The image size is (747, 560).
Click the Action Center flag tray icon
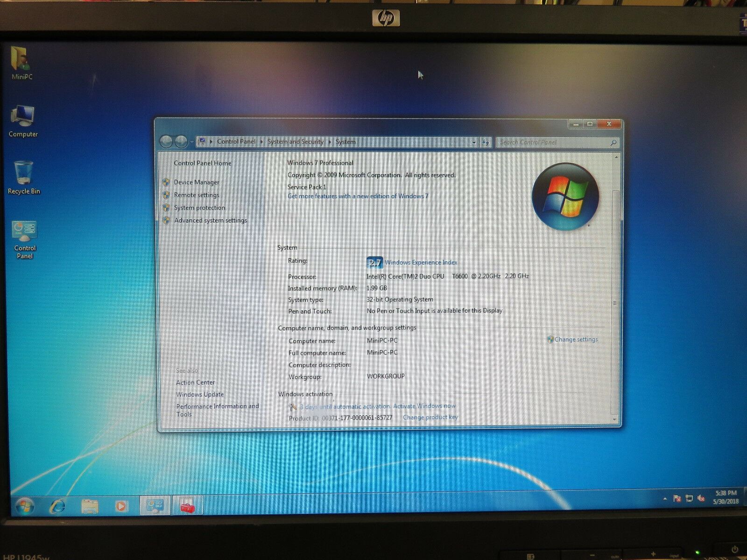[677, 498]
